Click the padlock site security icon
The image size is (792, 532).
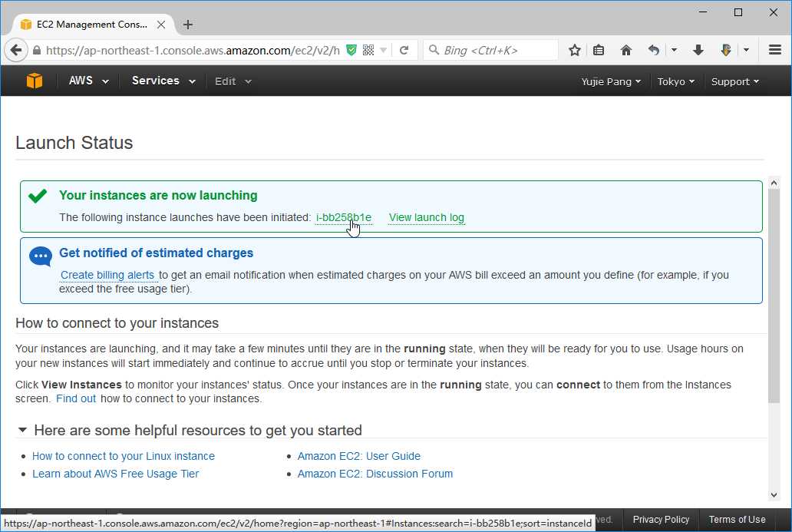coord(36,50)
